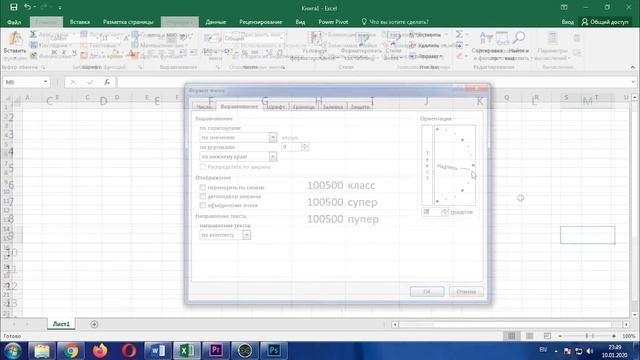The height and width of the screenshot is (360, 640).
Task: Open the Файл (File) menu
Action: pos(14,22)
